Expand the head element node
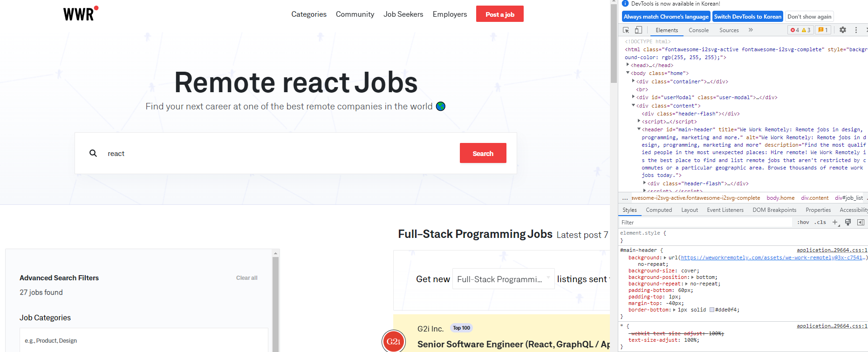This screenshot has height=352, width=868. pos(628,65)
